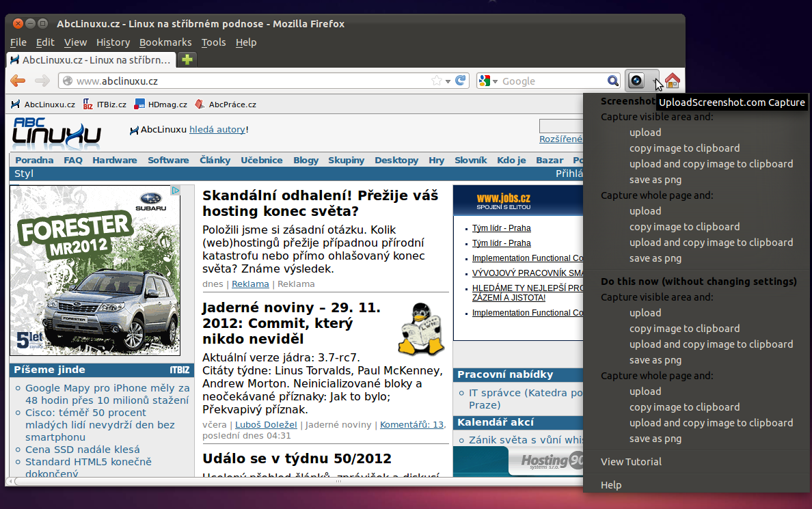Screen dimensions: 812x509
Task: Open the AbcPráce.cz bookmark
Action: click(226, 104)
